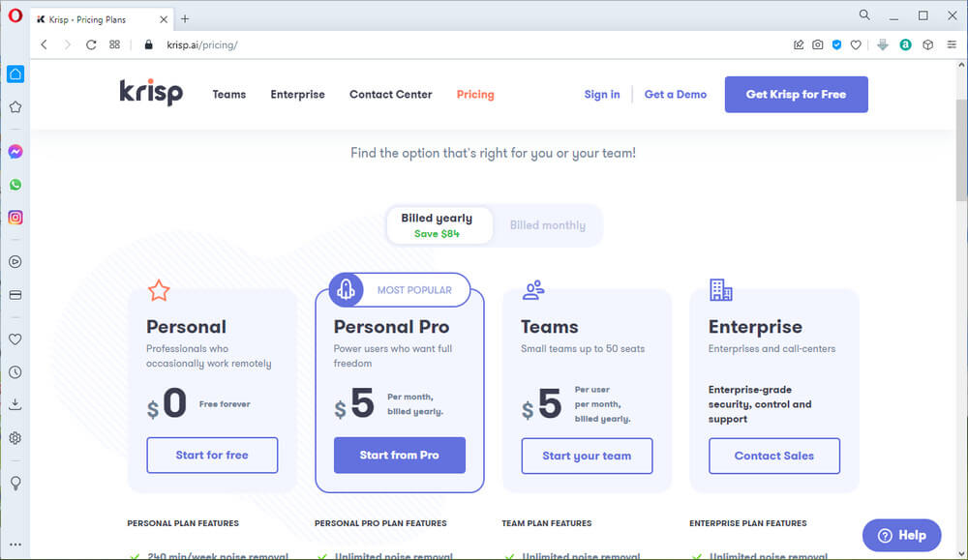Image resolution: width=968 pixels, height=560 pixels.
Task: Click the Enterprise building icon
Action: click(720, 289)
